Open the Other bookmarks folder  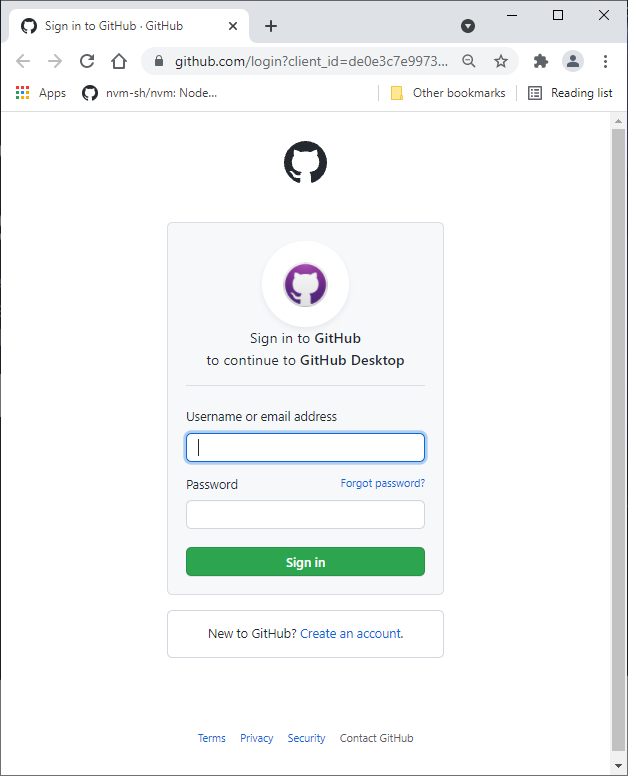(448, 93)
